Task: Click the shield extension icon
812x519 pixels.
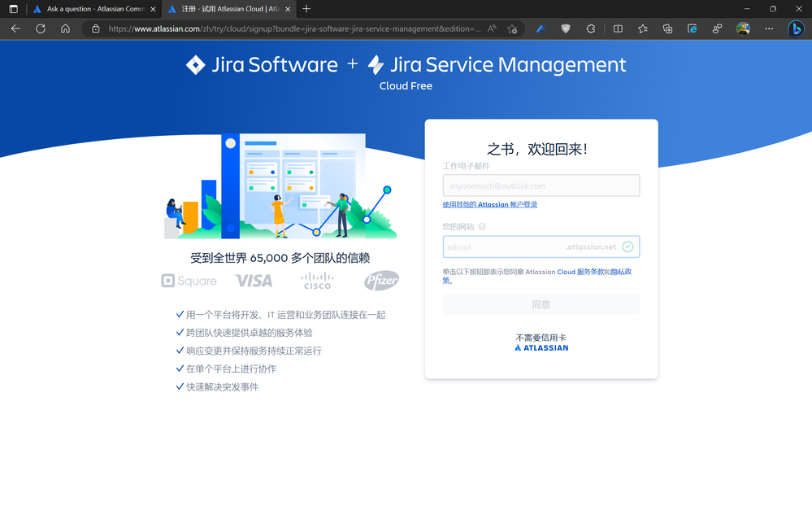Action: tap(567, 28)
